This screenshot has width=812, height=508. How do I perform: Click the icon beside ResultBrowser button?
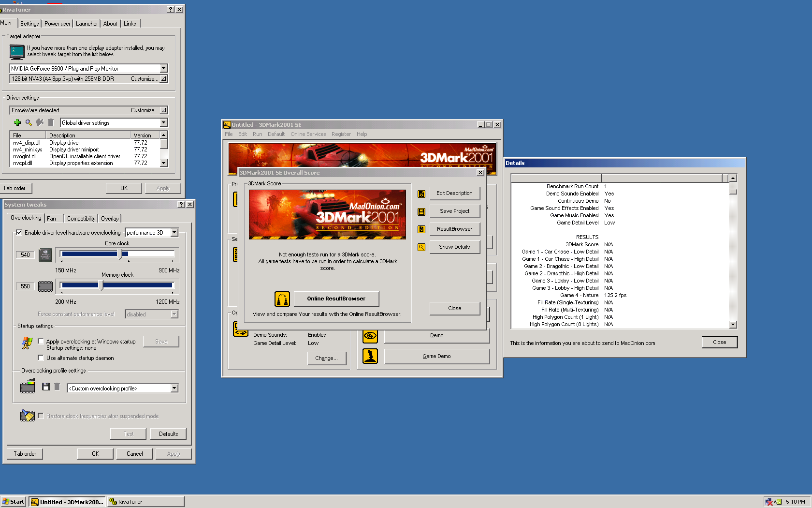[x=421, y=229]
